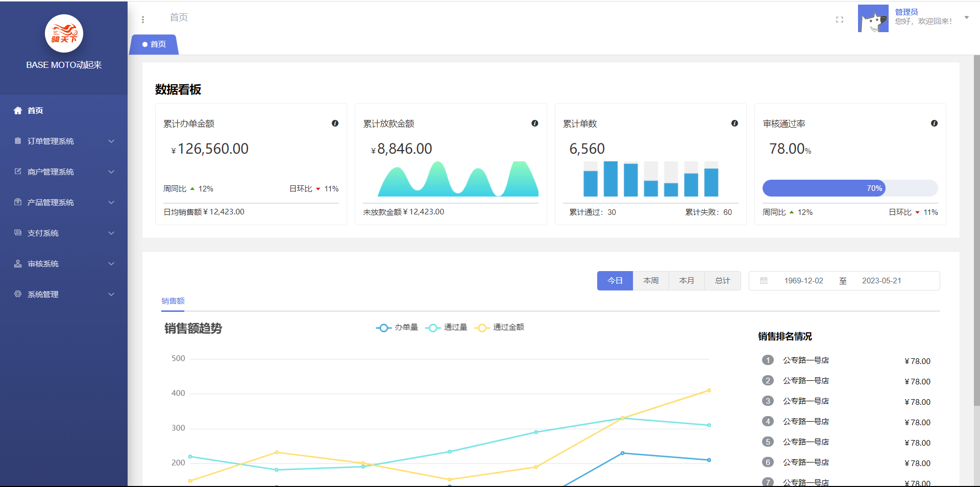Click the 首页 breadcrumb text
Screen dimensions: 980x487
(x=179, y=17)
